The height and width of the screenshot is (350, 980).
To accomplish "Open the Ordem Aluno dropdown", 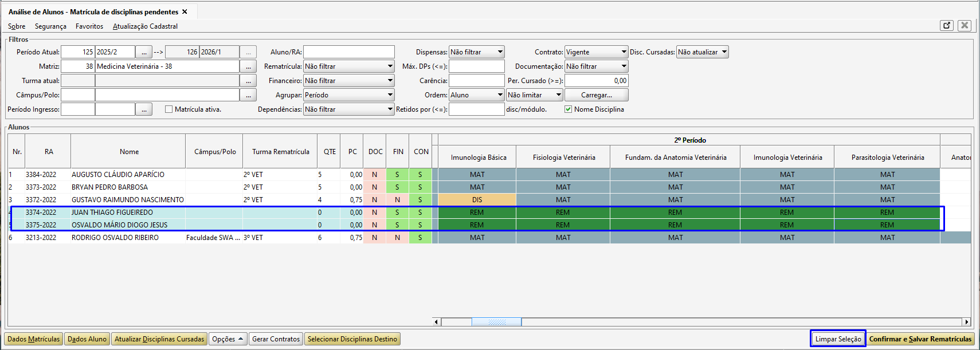I will tap(500, 95).
